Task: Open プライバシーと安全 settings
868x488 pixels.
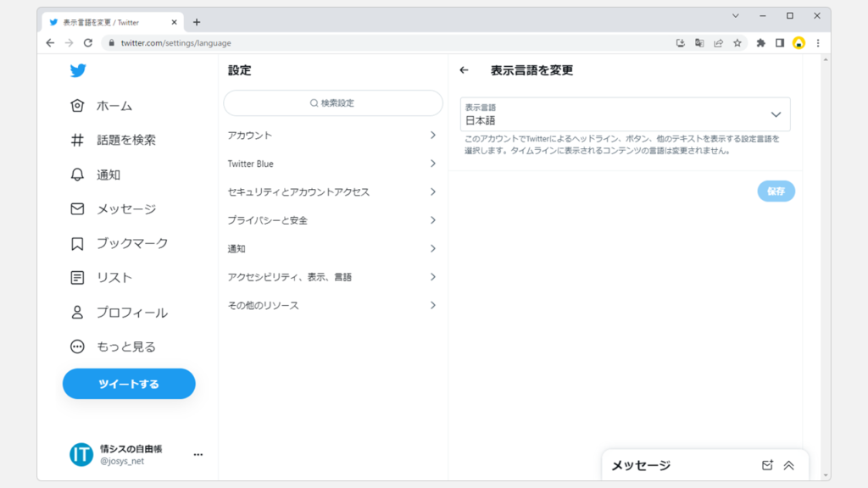Action: 332,220
